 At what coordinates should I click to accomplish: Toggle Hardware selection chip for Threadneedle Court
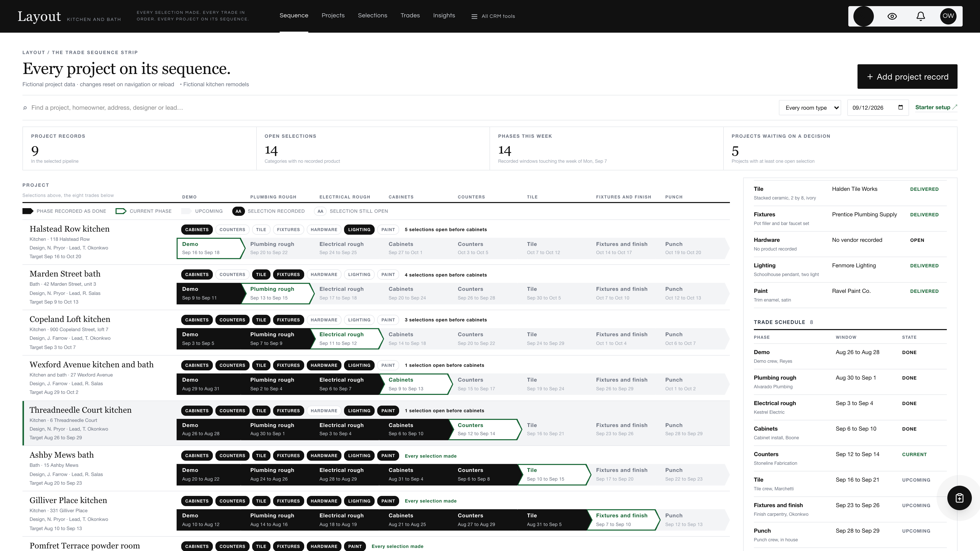pos(324,411)
